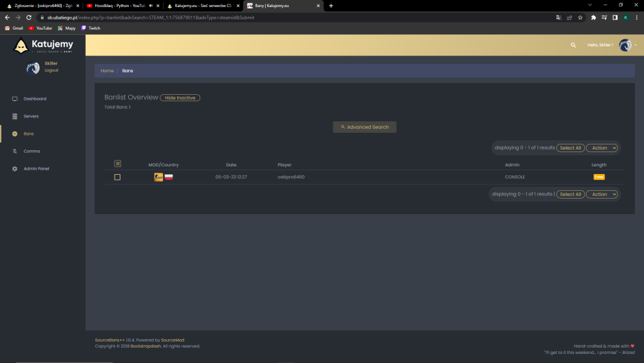
Task: Click browser back arrow
Action: (7, 17)
